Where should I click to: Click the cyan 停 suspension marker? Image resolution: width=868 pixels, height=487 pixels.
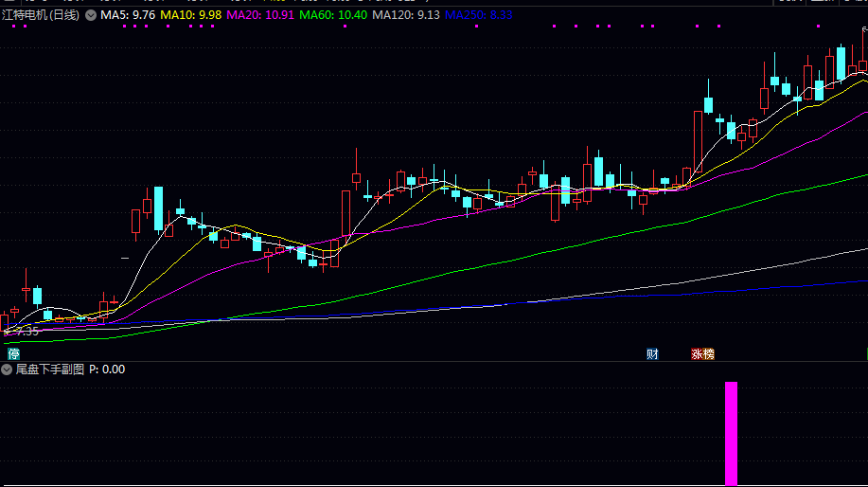coord(13,353)
